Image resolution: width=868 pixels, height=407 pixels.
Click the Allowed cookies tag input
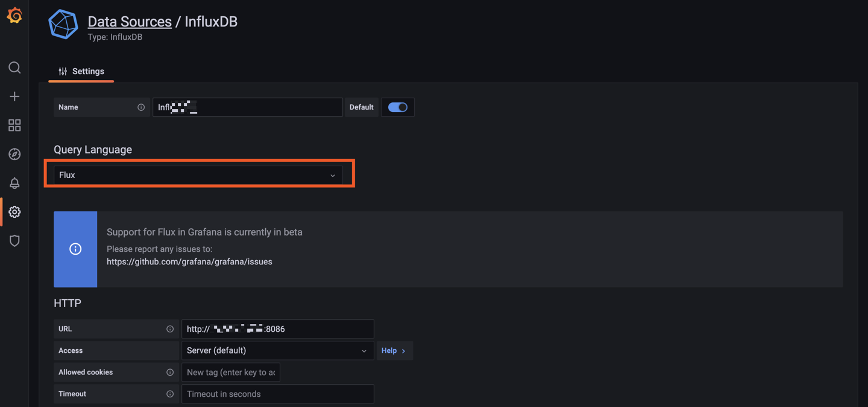(x=231, y=372)
